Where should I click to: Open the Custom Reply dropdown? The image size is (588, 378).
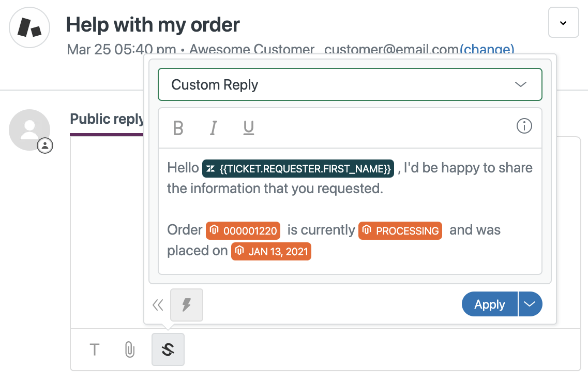pyautogui.click(x=350, y=84)
